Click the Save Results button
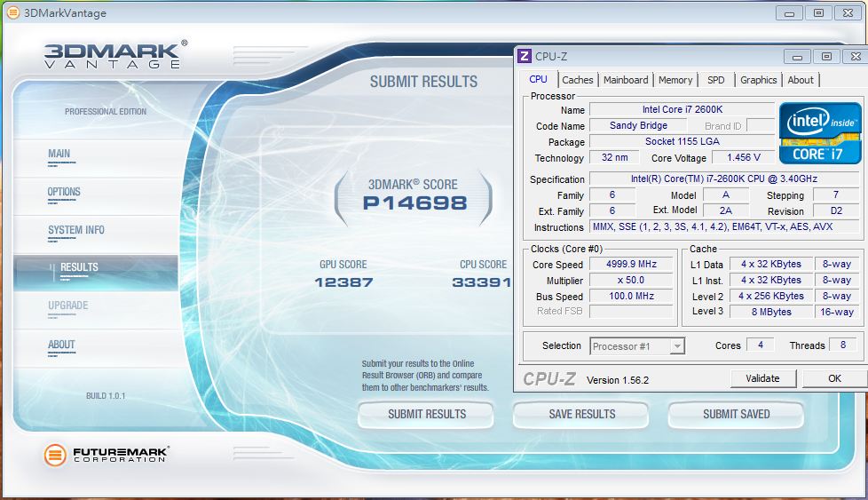This screenshot has width=868, height=500. 581,414
